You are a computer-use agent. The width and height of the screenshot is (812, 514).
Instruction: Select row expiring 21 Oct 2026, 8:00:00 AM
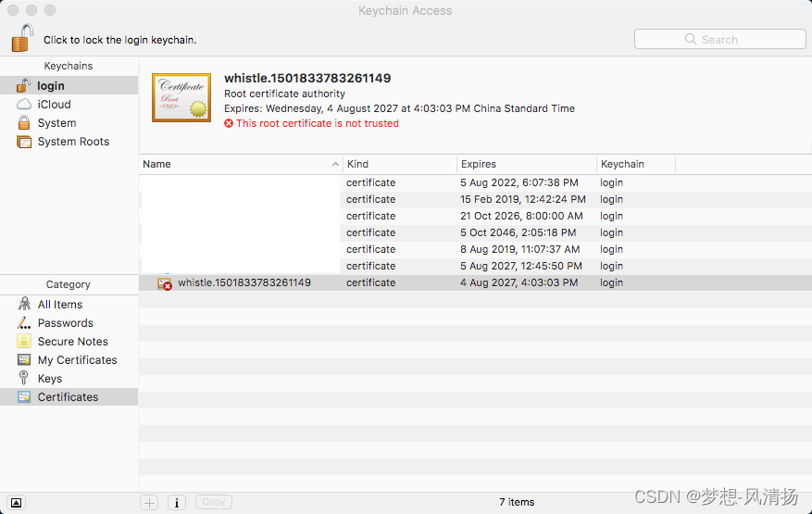pos(475,216)
